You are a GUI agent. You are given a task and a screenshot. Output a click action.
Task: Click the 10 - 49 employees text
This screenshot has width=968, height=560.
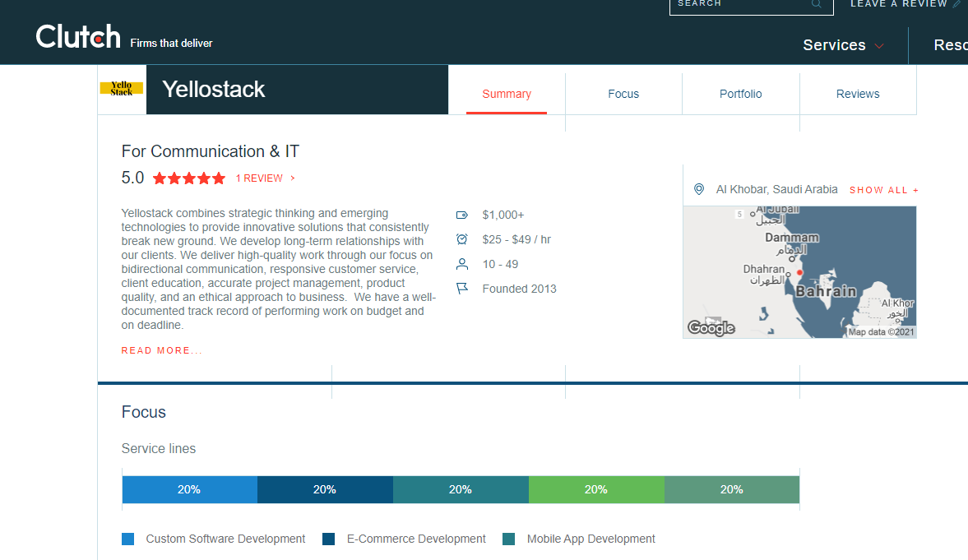[500, 264]
